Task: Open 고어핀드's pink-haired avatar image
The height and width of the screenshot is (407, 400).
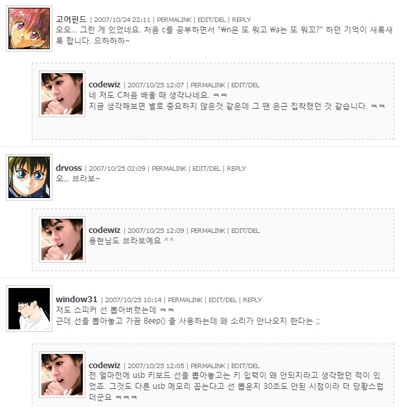Action: (x=29, y=28)
